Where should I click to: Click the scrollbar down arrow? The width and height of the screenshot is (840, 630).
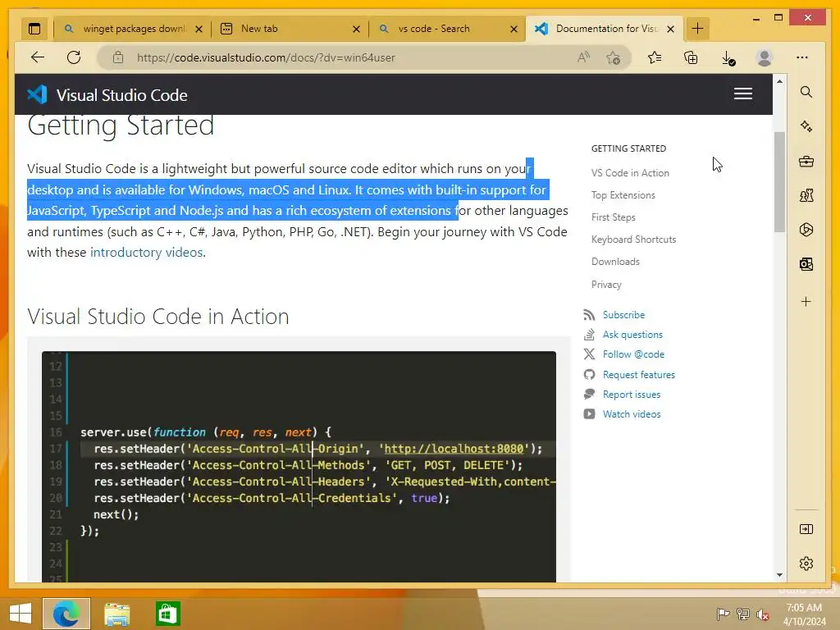(779, 575)
